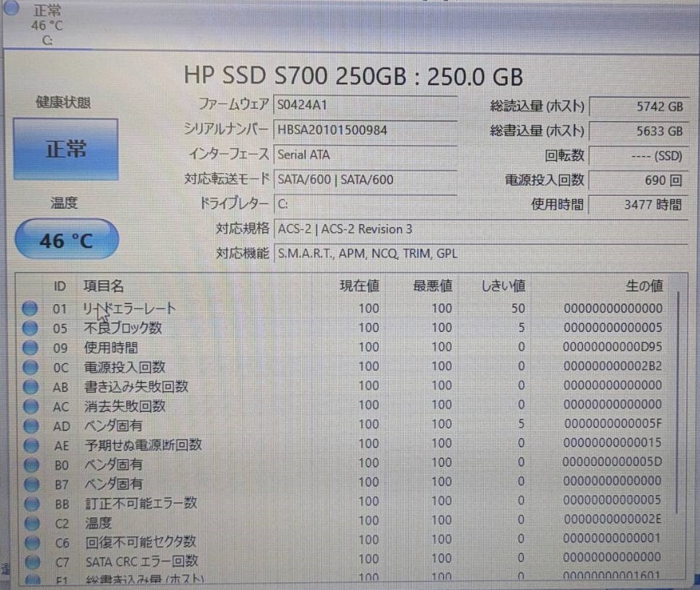Click power-on count 690 回 field
This screenshot has height=590, width=700.
click(638, 180)
